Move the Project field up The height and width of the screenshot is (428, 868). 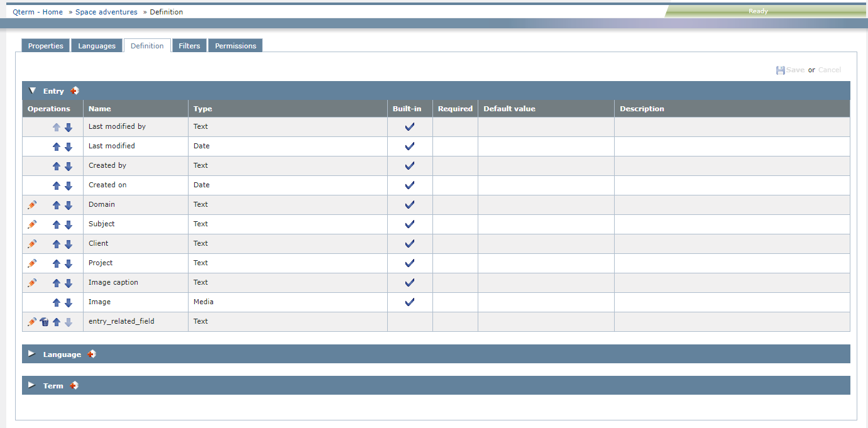(57, 263)
